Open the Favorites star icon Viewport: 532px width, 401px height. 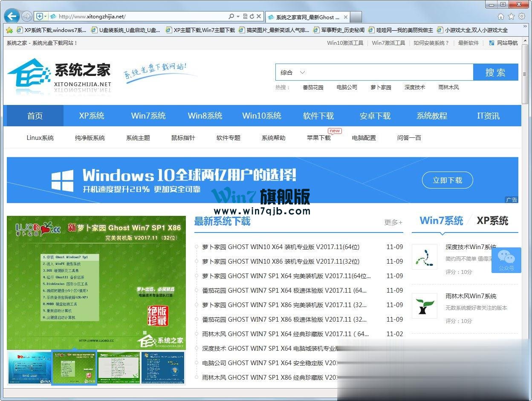pos(511,17)
